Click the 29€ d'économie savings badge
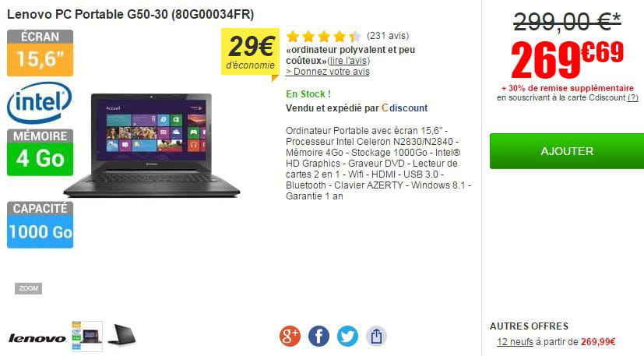This screenshot has width=644, height=356. 250,53
